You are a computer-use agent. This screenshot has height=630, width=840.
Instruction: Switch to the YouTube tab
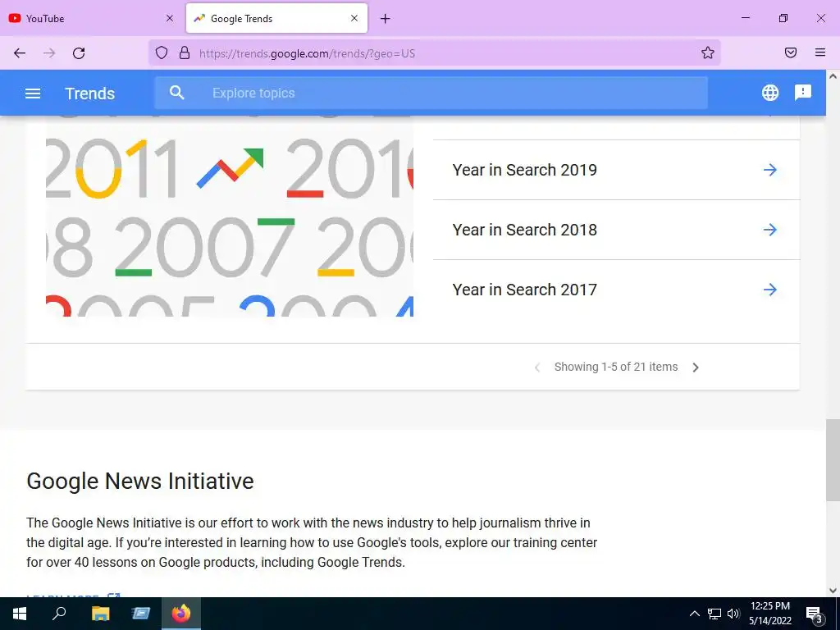92,18
